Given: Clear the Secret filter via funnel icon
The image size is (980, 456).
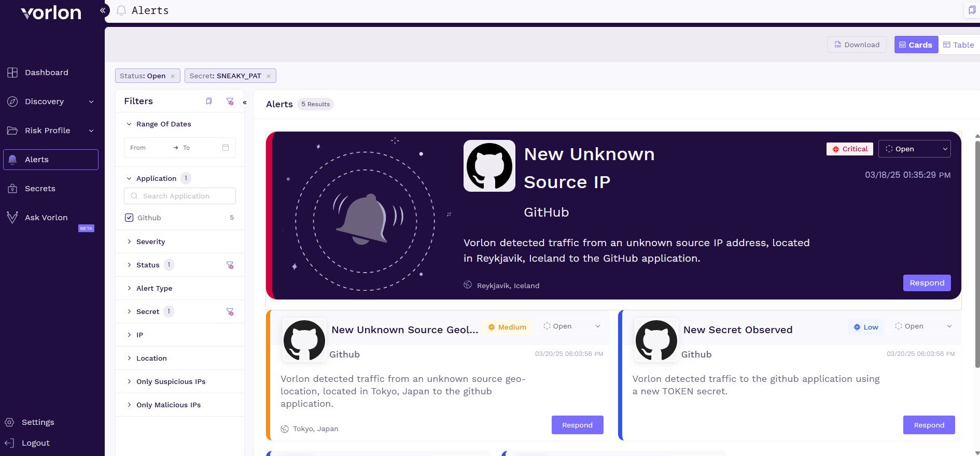Looking at the screenshot, I should (x=230, y=312).
